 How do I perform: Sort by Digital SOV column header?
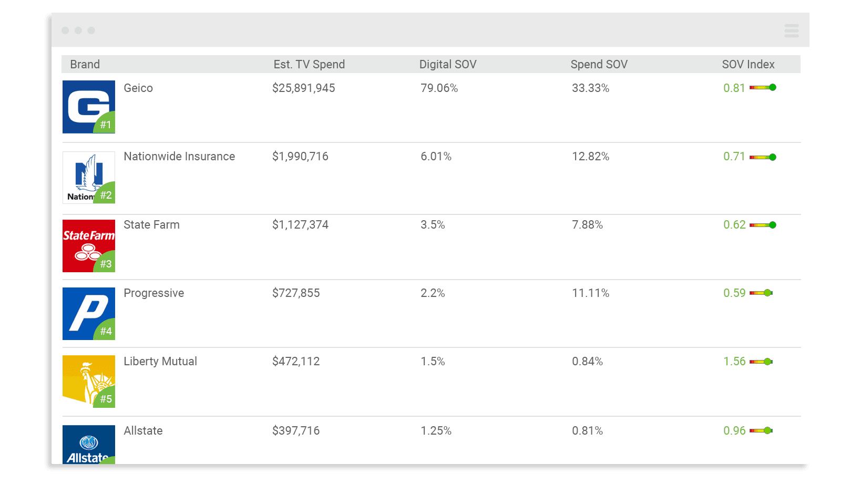tap(448, 64)
